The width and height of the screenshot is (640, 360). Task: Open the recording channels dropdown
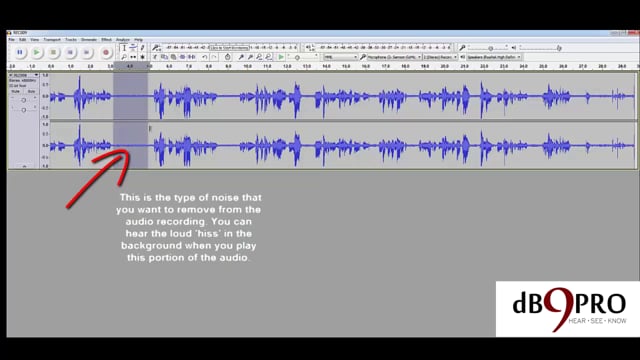(440, 57)
